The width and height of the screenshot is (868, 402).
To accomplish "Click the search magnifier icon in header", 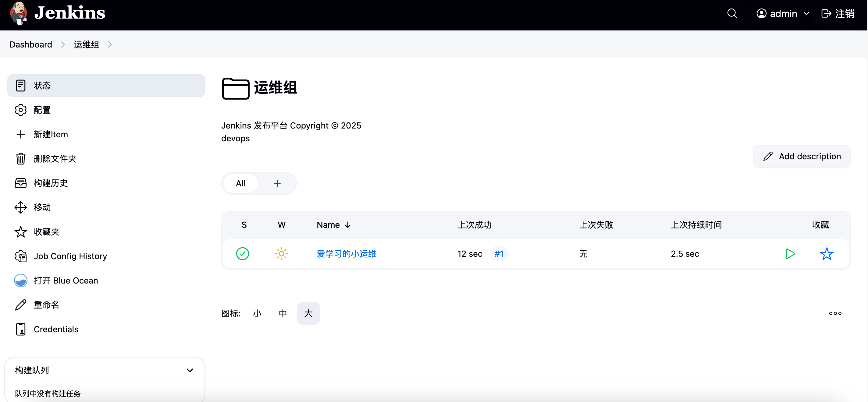I will [x=732, y=13].
